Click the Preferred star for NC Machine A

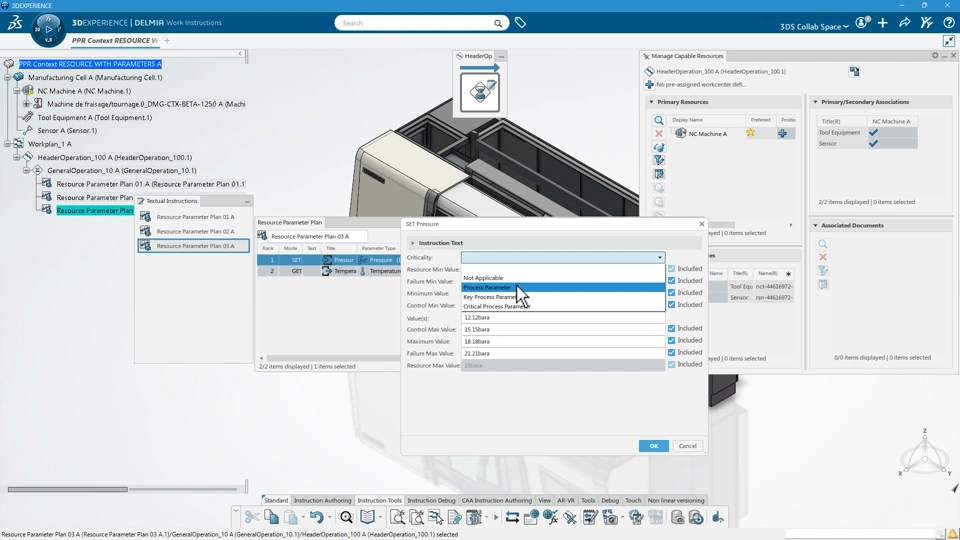coord(751,133)
